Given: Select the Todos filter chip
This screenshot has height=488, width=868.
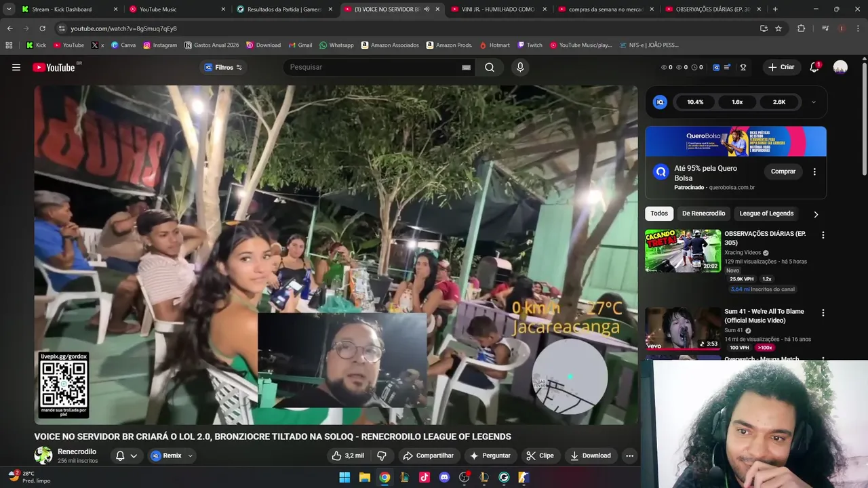Looking at the screenshot, I should (x=659, y=213).
